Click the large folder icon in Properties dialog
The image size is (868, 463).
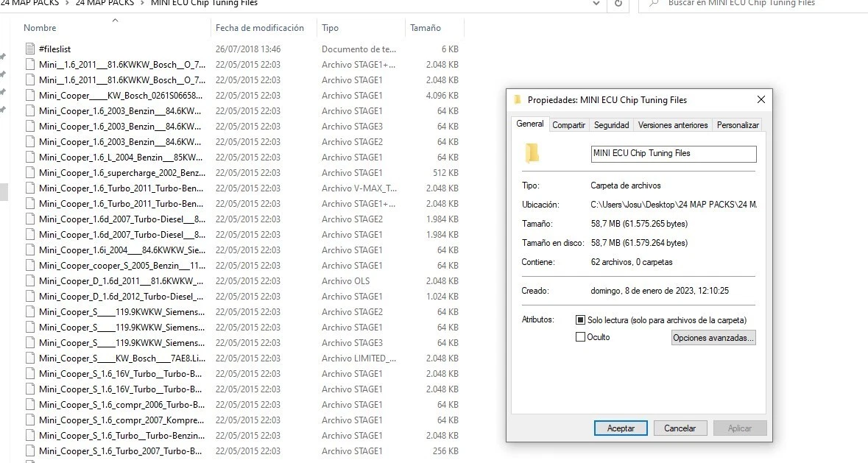tap(532, 153)
